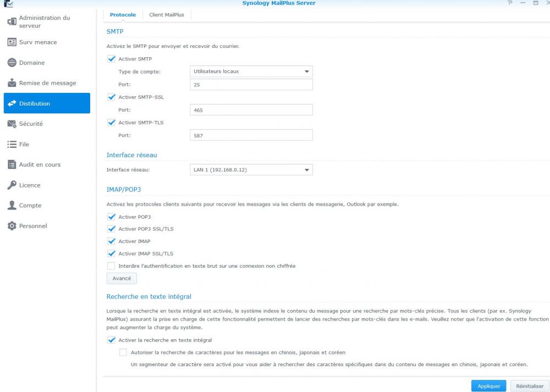550x392 pixels.
Task: Click the Administration du serveur icon
Action: coord(12,22)
